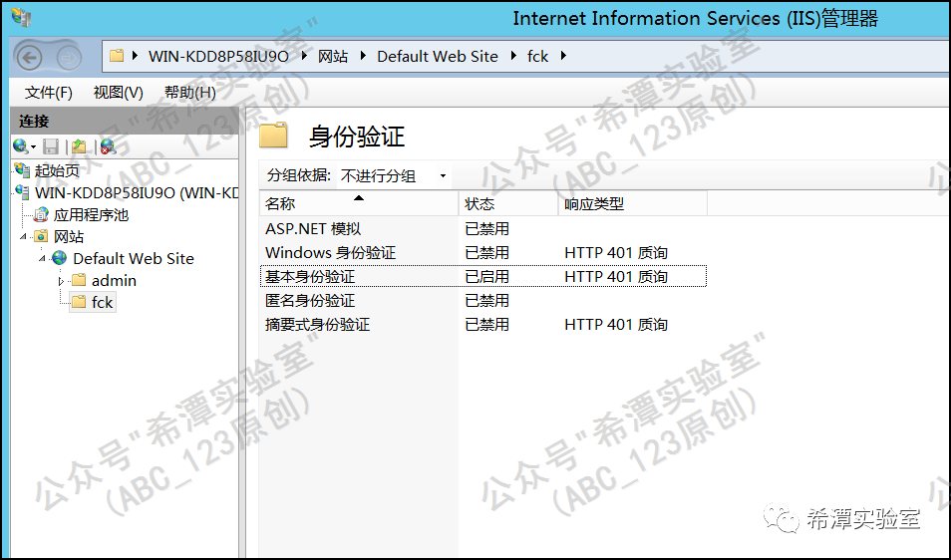Click the Sites folder icon in the tree
This screenshot has height=560, width=951.
[41, 236]
